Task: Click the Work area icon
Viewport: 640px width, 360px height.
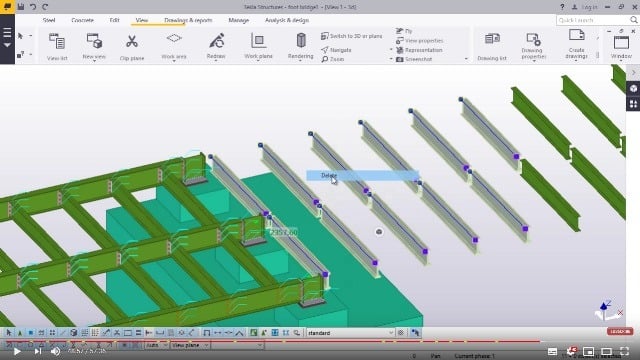Action: coord(174,38)
